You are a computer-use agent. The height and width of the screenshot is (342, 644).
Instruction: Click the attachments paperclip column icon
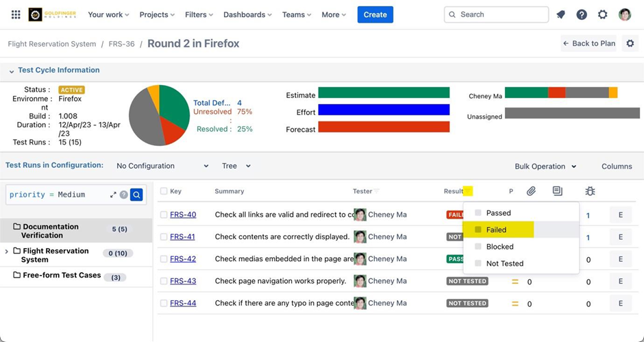pyautogui.click(x=531, y=191)
